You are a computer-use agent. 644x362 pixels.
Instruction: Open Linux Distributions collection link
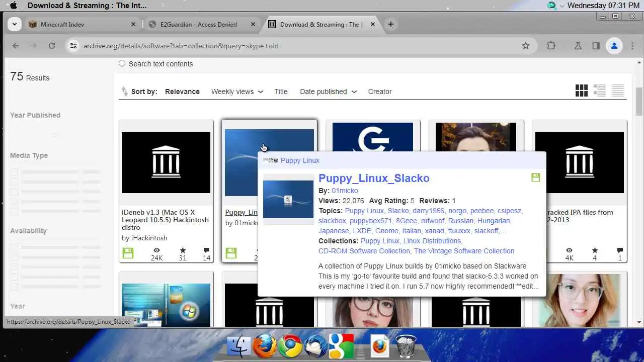pos(432,241)
